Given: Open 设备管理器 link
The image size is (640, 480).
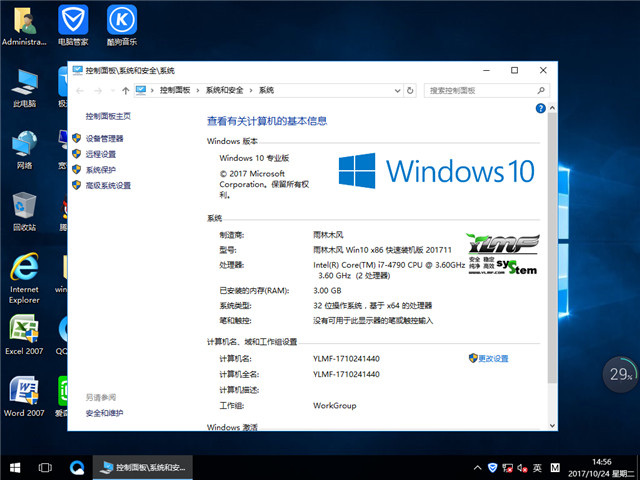Looking at the screenshot, I should [104, 139].
